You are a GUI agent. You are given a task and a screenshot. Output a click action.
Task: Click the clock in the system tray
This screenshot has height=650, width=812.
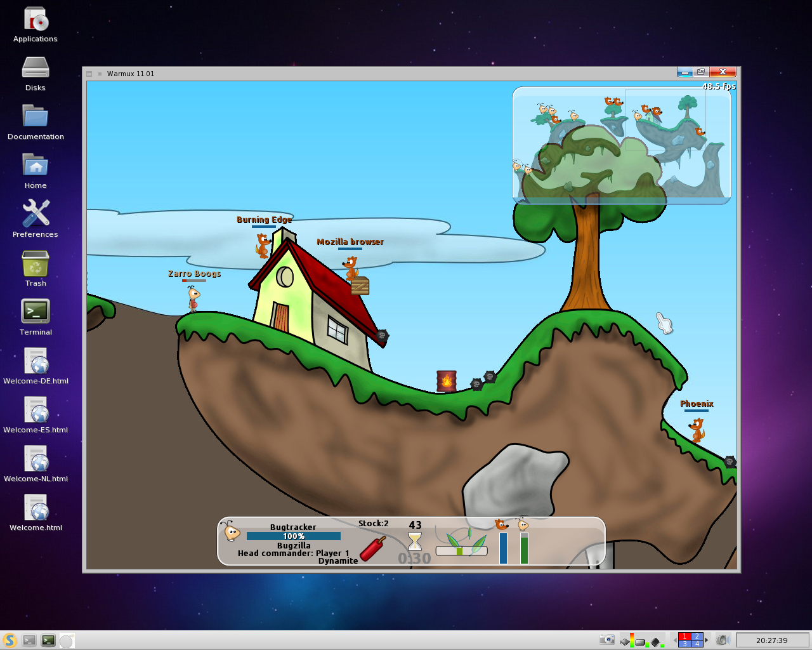click(771, 640)
